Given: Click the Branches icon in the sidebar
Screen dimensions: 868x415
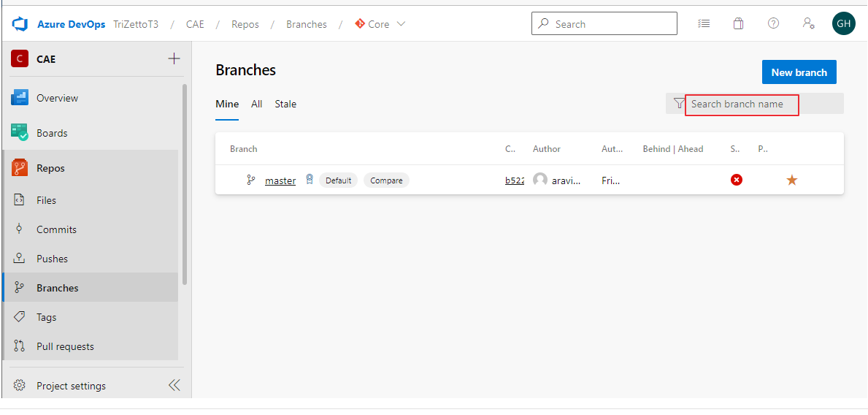Looking at the screenshot, I should [20, 288].
